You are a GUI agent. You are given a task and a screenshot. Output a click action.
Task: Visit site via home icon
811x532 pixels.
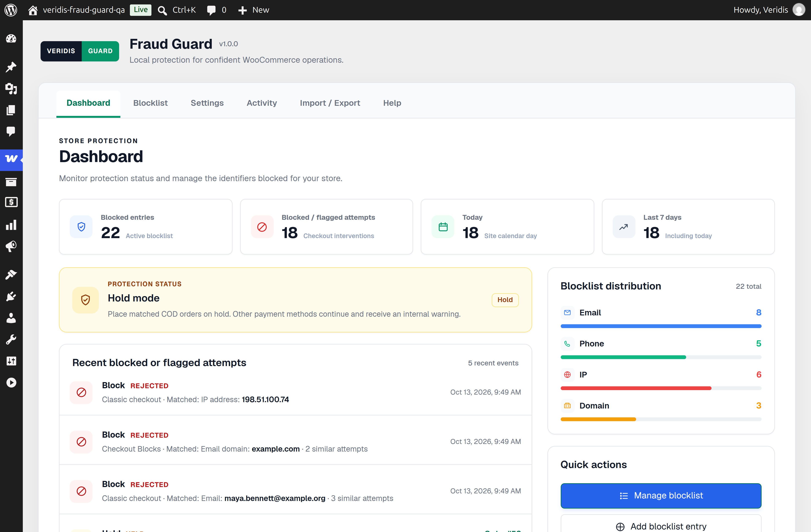tap(33, 10)
